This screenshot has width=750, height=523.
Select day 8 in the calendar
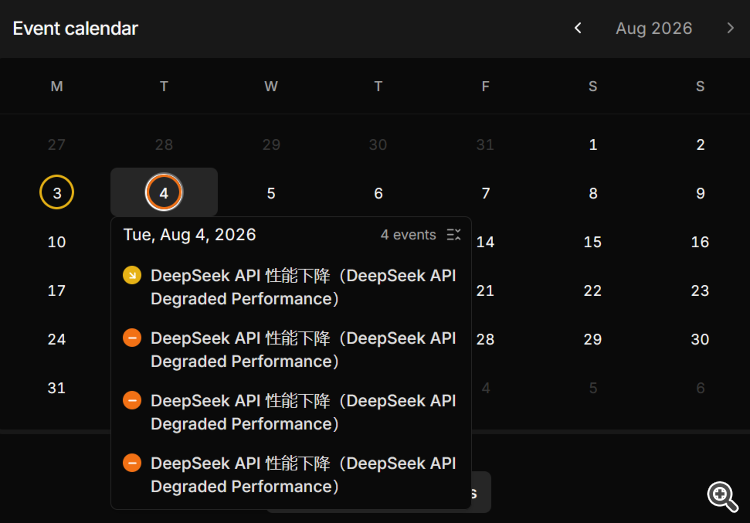[x=593, y=193]
